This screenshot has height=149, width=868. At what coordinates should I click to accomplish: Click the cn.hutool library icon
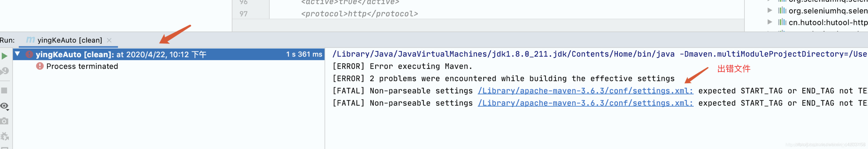pyautogui.click(x=782, y=22)
